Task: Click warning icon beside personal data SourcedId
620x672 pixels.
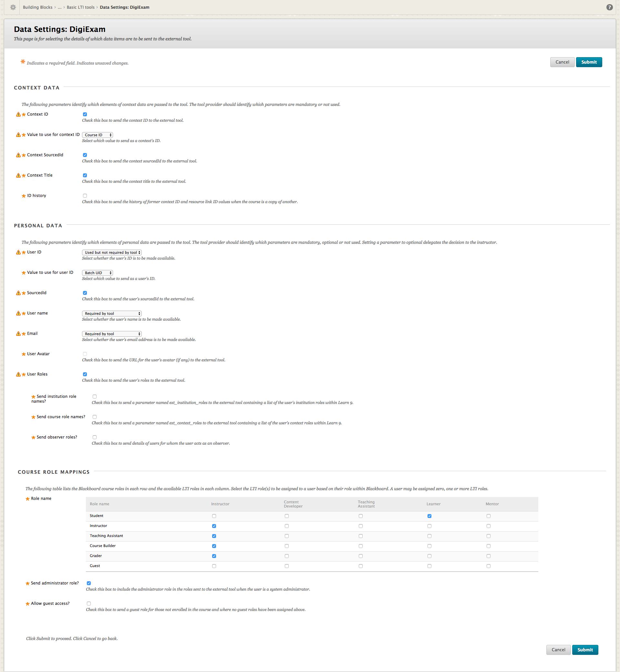Action: [x=18, y=293]
